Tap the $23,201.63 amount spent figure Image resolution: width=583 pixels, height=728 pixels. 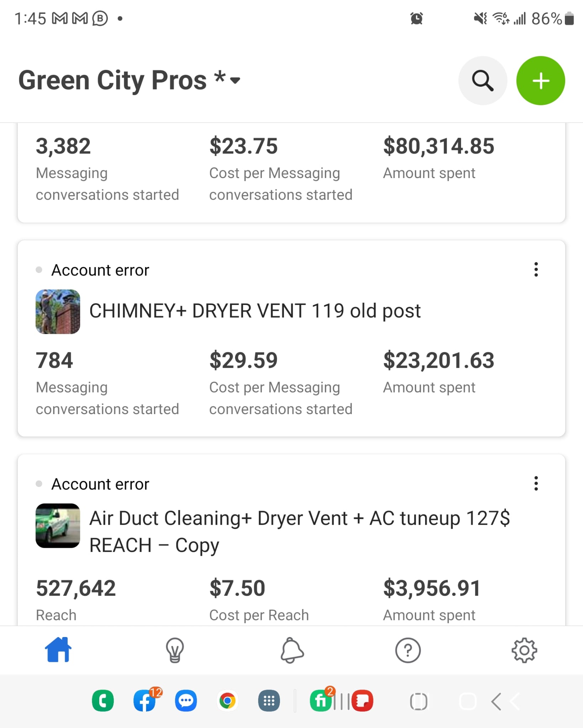tap(439, 360)
